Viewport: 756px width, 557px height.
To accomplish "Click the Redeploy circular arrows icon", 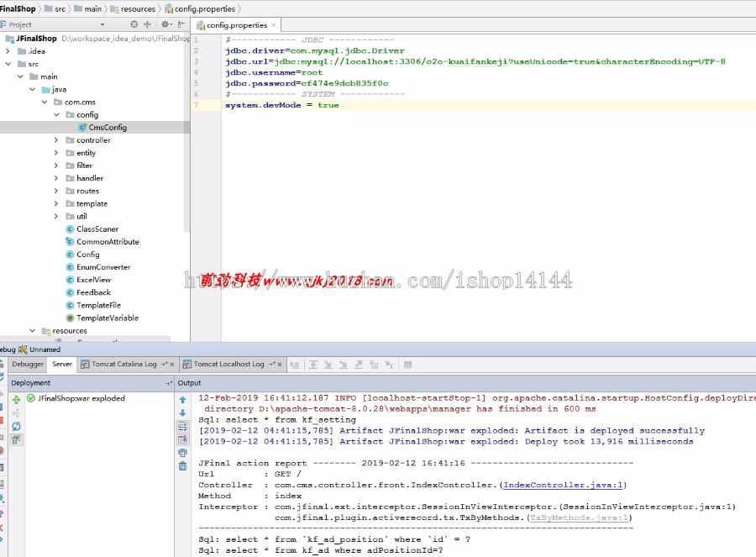I will point(15,425).
